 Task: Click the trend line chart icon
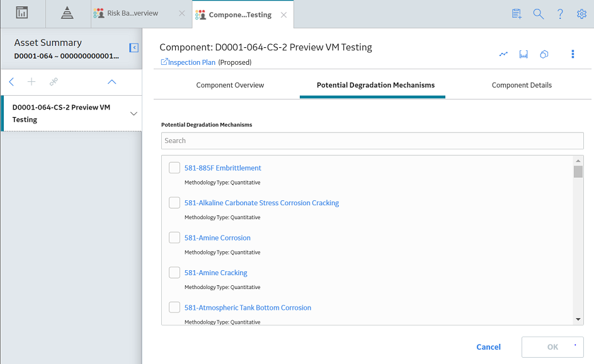503,54
